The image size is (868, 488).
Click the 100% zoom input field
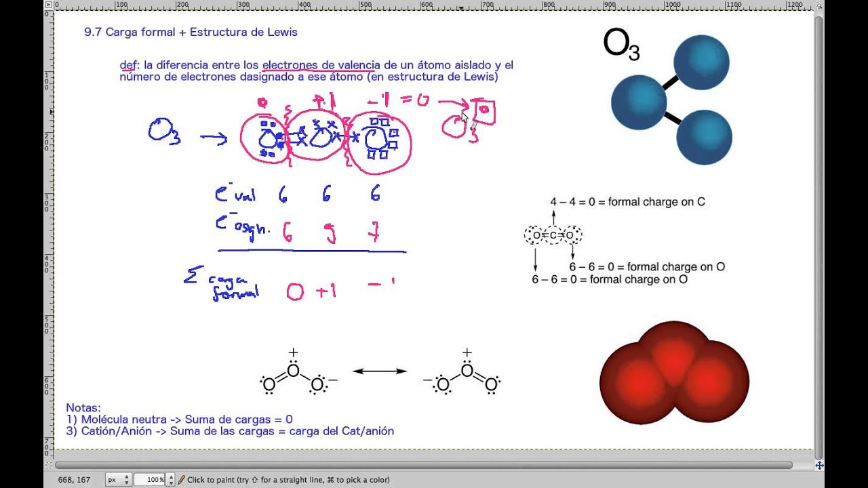click(x=149, y=479)
